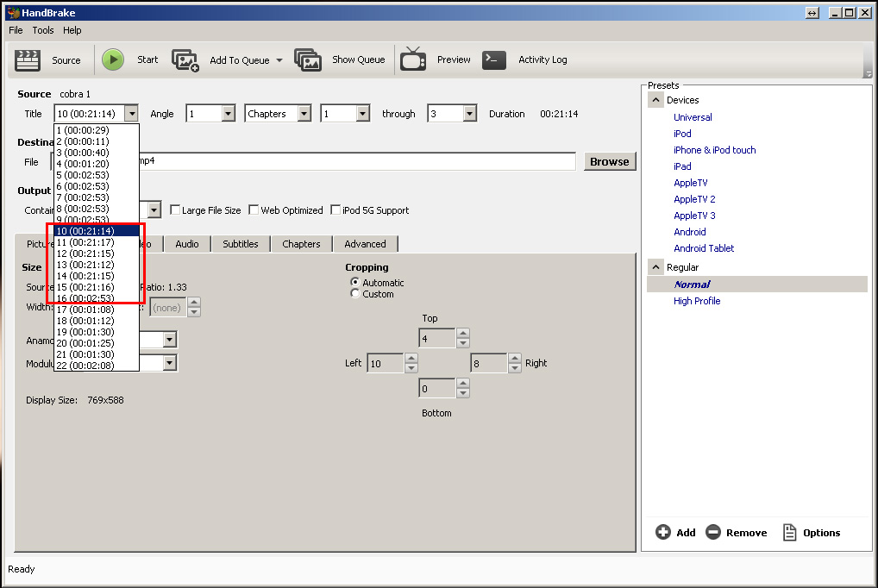The width and height of the screenshot is (878, 588).
Task: Toggle the Large File Size checkbox
Action: pos(175,210)
